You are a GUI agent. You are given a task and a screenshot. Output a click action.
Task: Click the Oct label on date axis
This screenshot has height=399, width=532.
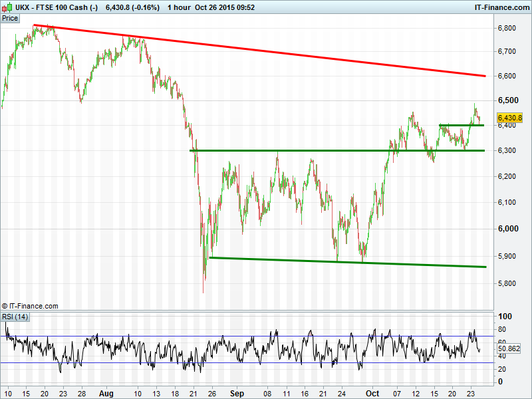pyautogui.click(x=373, y=394)
